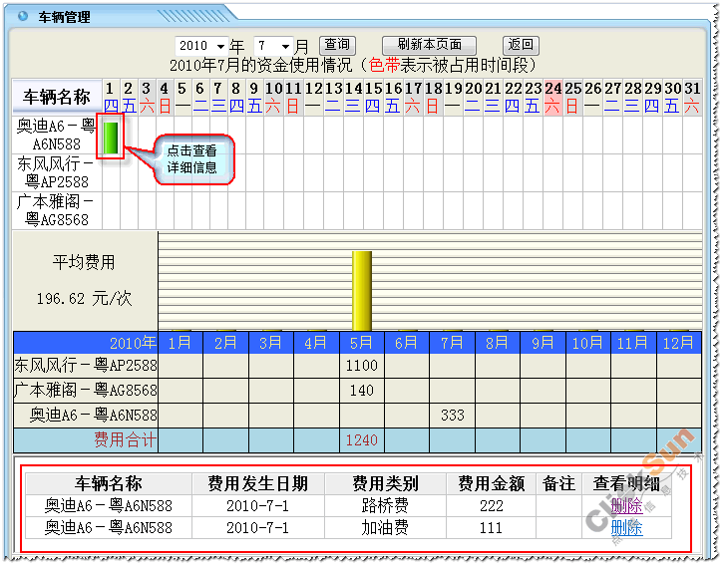Click the green usage bar for 奥迪A6
The height and width of the screenshot is (570, 728).
pos(111,138)
